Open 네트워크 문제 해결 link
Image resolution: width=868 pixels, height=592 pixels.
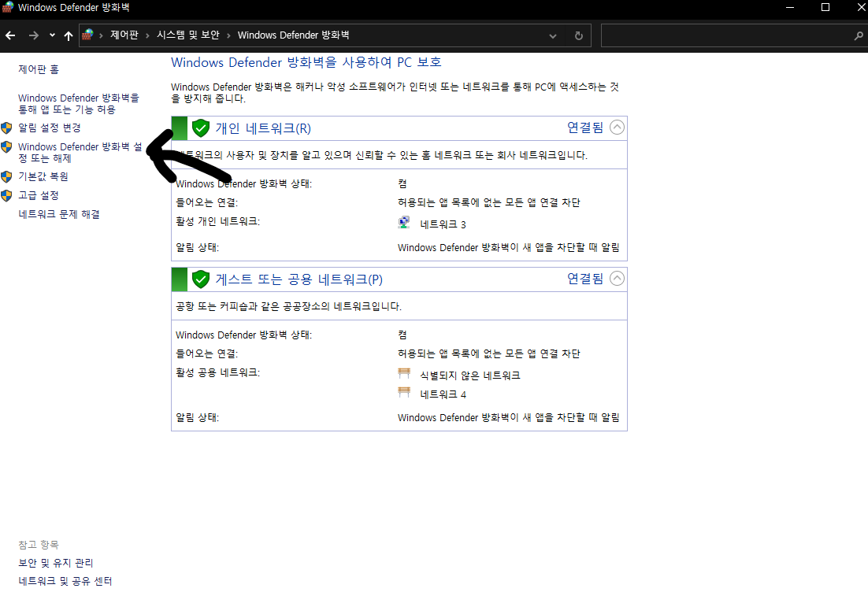[x=58, y=214]
